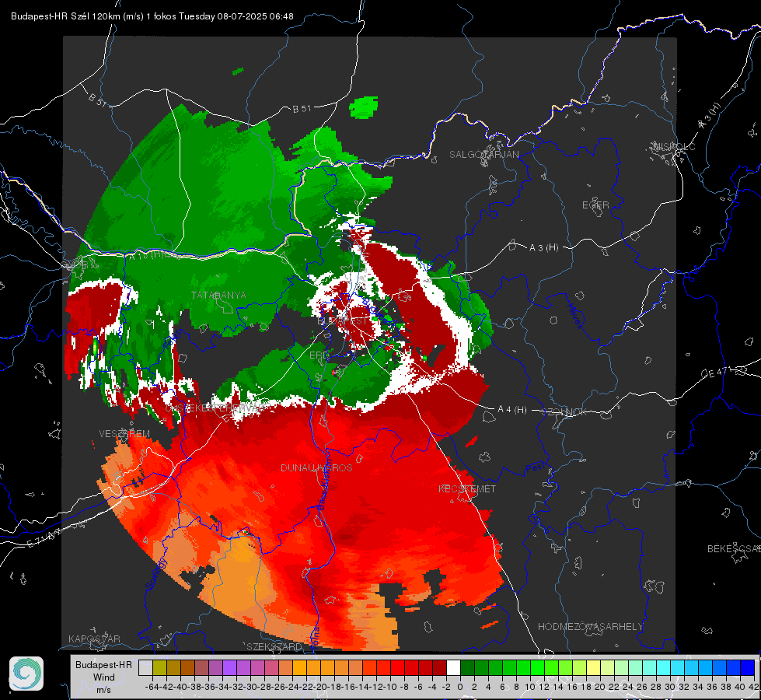Click the light gray swatch left of -64

click(145, 667)
